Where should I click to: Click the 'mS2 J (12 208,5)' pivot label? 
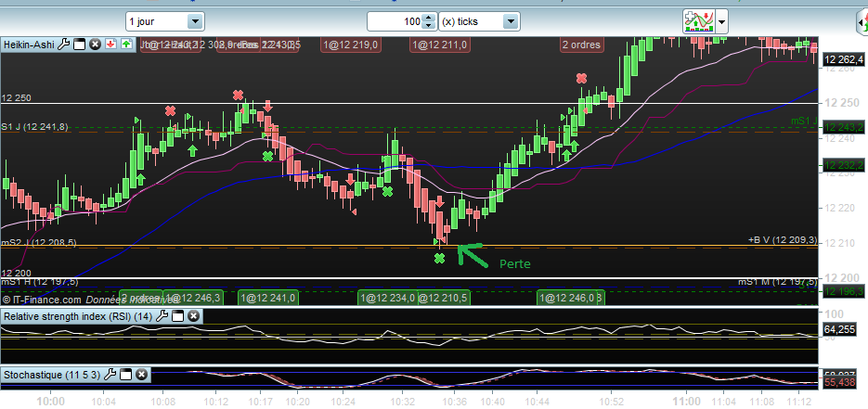[x=41, y=242]
